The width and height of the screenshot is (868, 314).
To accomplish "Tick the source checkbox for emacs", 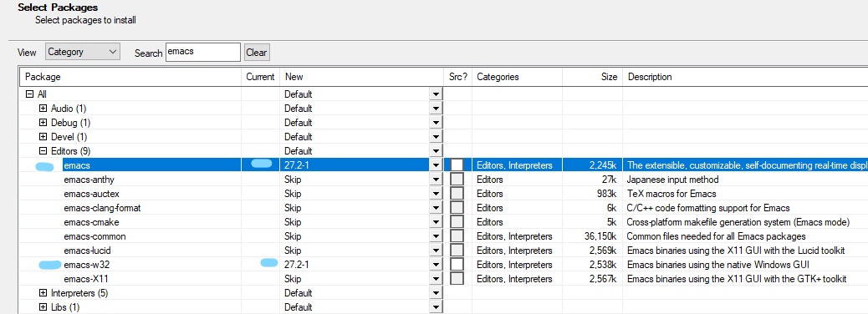I will pos(457,165).
